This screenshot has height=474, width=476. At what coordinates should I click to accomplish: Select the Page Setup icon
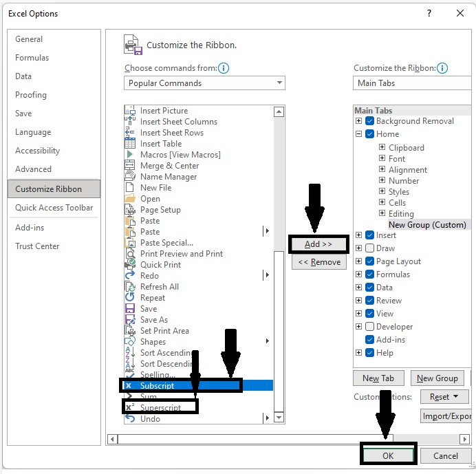pos(130,210)
